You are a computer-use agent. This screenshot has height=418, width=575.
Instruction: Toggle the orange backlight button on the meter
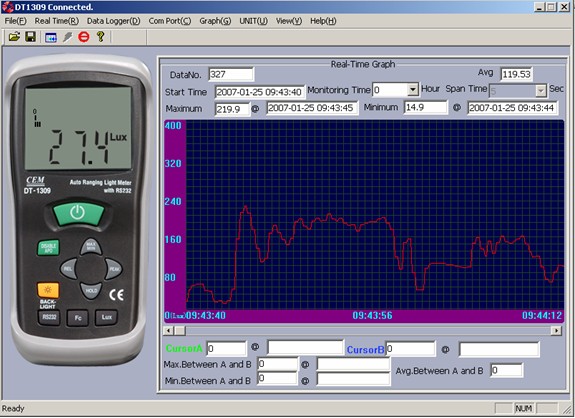(48, 290)
